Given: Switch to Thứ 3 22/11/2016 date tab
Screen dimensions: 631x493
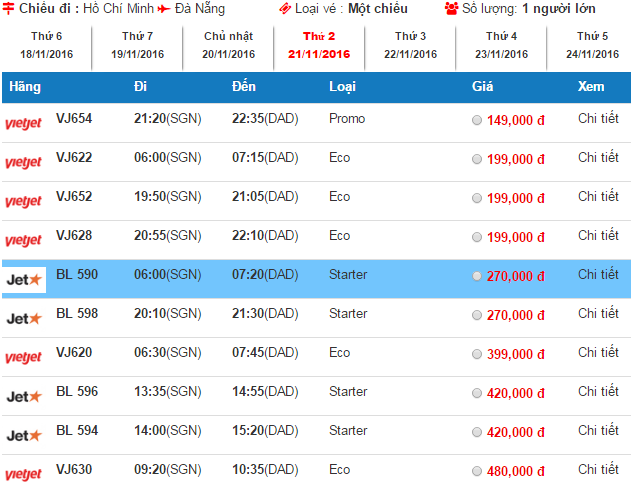Looking at the screenshot, I should click(x=410, y=45).
